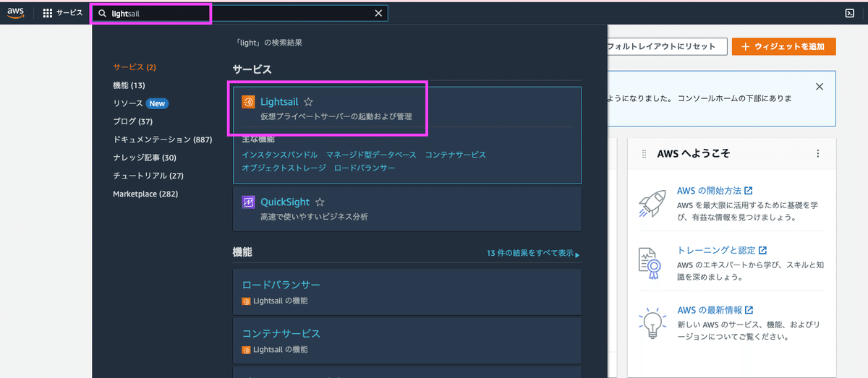Click the Lightsail service icon
Screen dimensions: 868x378
pos(248,102)
